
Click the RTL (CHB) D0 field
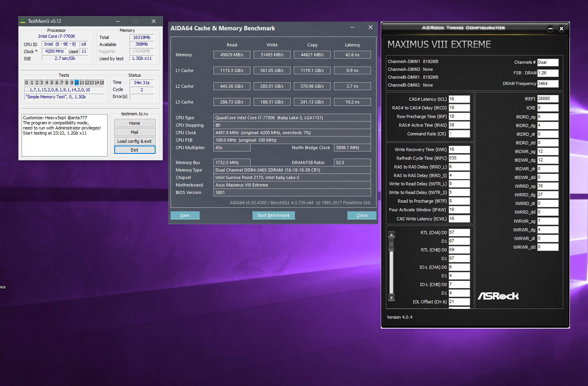point(459,250)
